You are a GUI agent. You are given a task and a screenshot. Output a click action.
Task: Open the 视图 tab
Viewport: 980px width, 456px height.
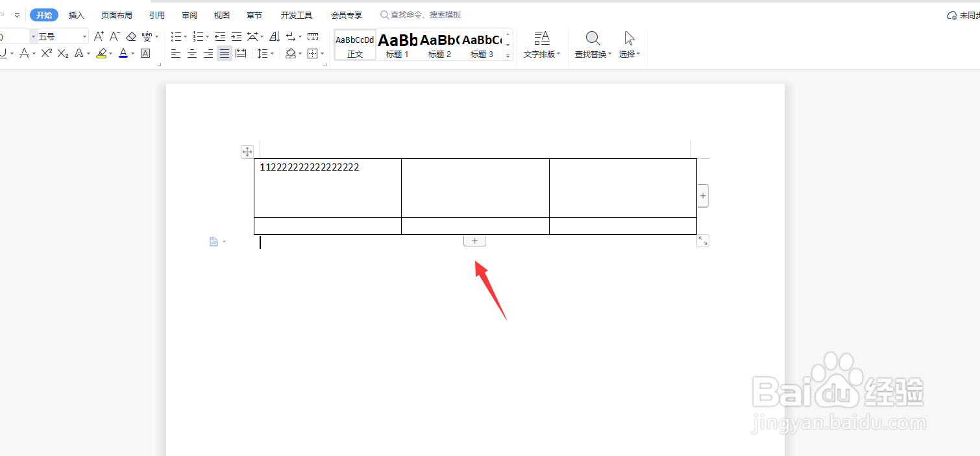pyautogui.click(x=222, y=15)
